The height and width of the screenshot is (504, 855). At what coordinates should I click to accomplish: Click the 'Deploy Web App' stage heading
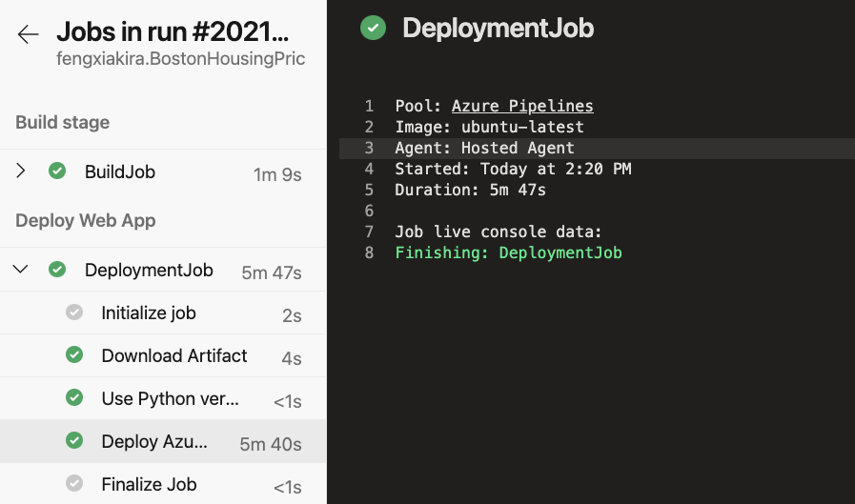click(86, 221)
